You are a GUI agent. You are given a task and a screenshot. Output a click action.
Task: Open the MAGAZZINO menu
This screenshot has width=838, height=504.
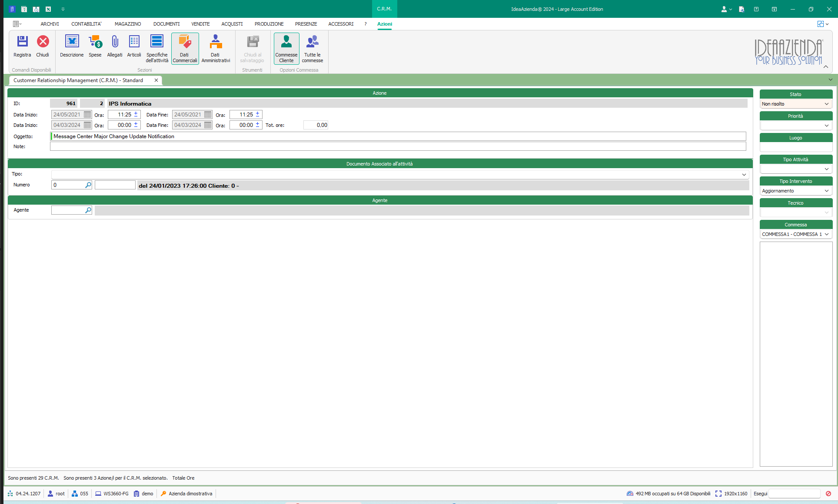(x=128, y=24)
